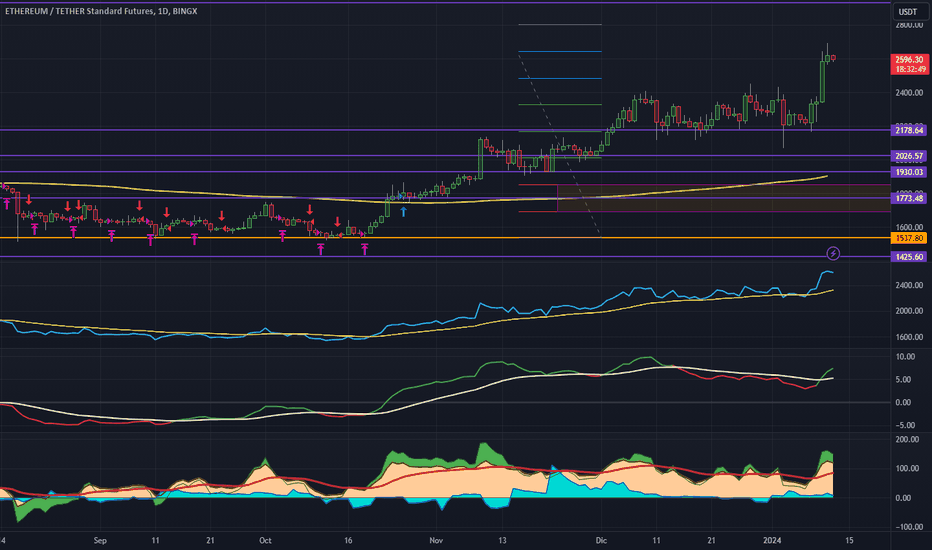Select the 1425.60 horizontal line price label
This screenshot has height=550, width=932.
tap(909, 257)
